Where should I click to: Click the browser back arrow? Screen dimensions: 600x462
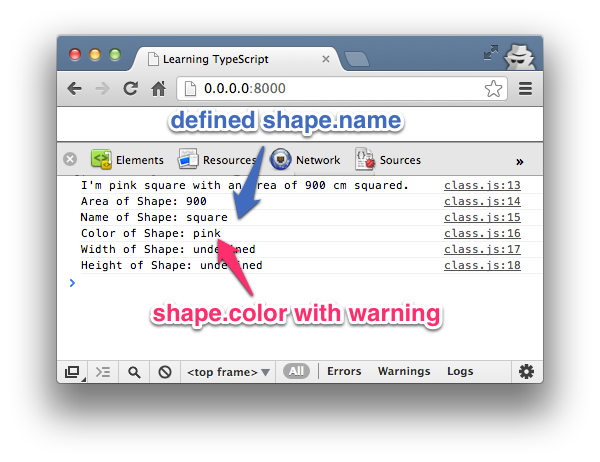75,89
